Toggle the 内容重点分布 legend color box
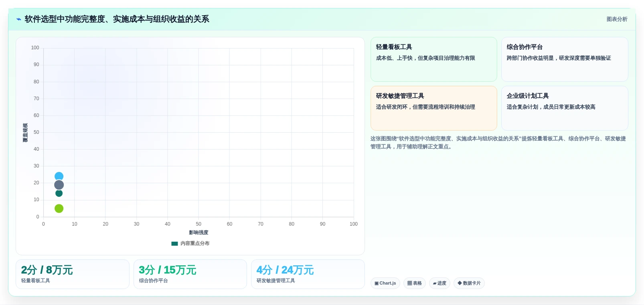The height and width of the screenshot is (305, 644). [x=174, y=243]
